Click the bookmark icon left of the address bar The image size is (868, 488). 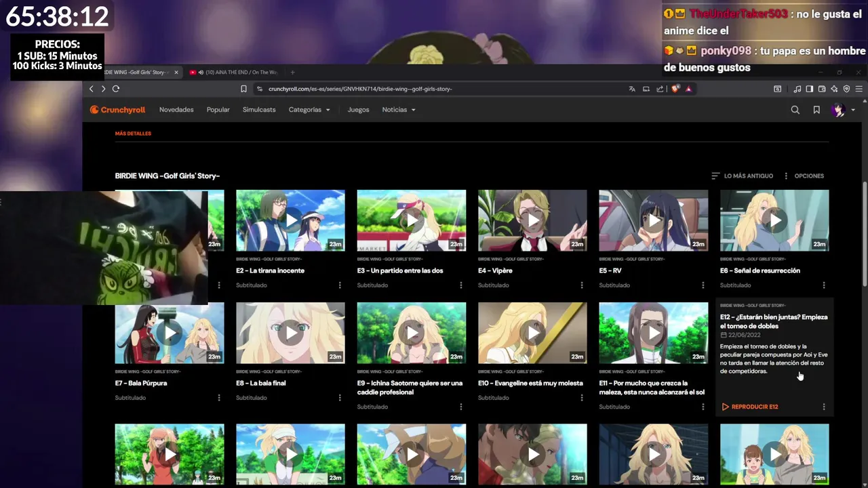(x=243, y=89)
